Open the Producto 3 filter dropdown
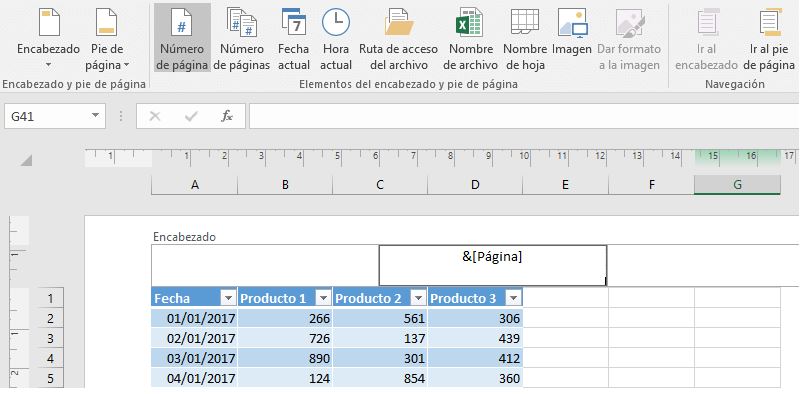Screen dimensions: 802x394 coord(513,298)
